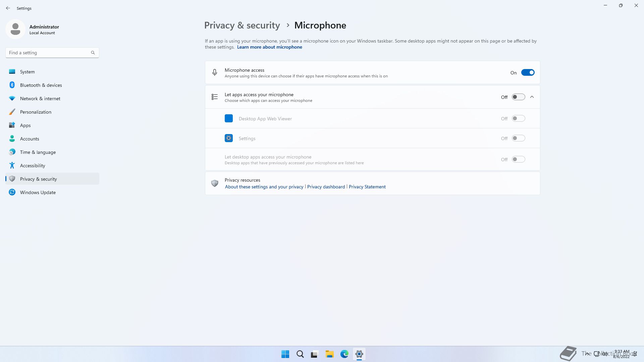Image resolution: width=644 pixels, height=362 pixels.
Task: Collapse the app list chevron
Action: pos(532,97)
